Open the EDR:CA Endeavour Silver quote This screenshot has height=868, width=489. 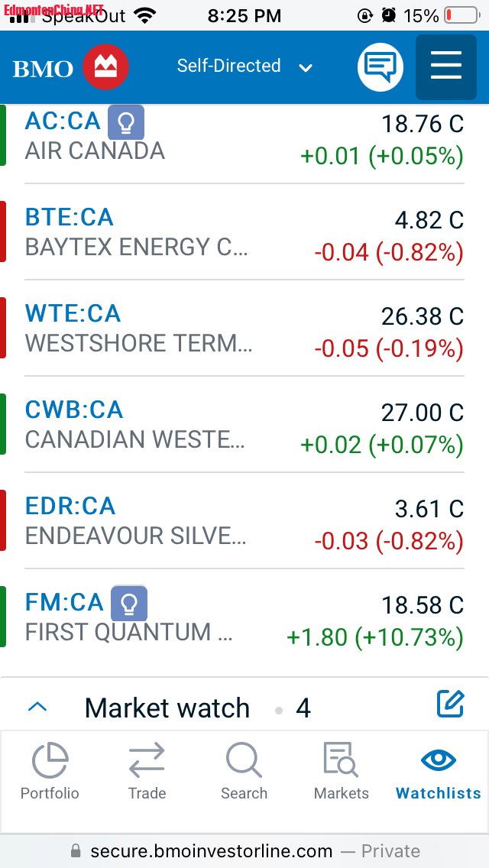coord(70,507)
